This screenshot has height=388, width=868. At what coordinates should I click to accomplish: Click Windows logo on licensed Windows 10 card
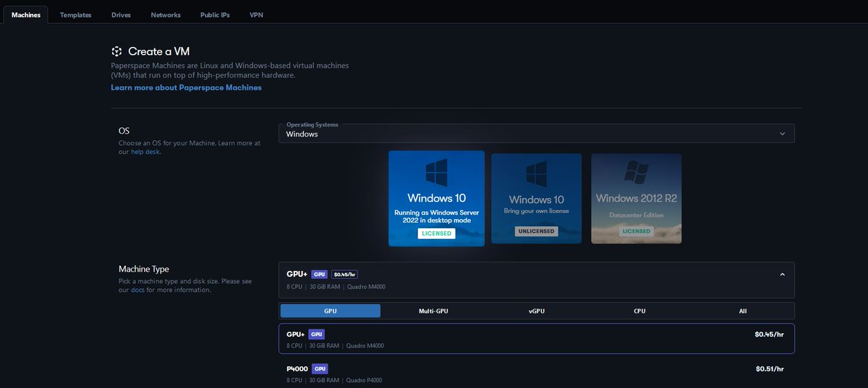coord(436,173)
